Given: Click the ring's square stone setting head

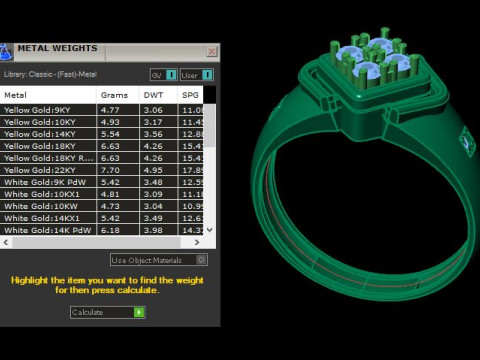Looking at the screenshot, I should 373,84.
